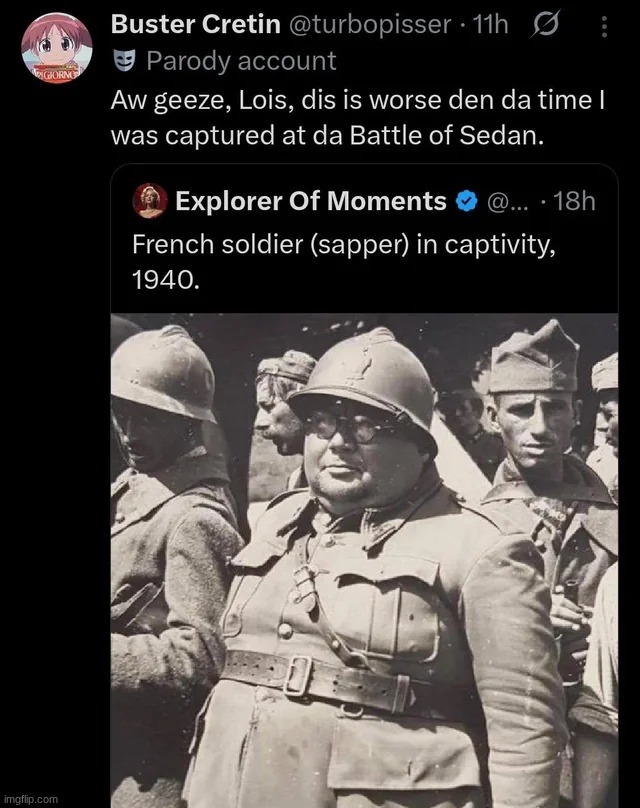Click the soldier in side cap at right
The image size is (640, 808).
[x=537, y=400]
